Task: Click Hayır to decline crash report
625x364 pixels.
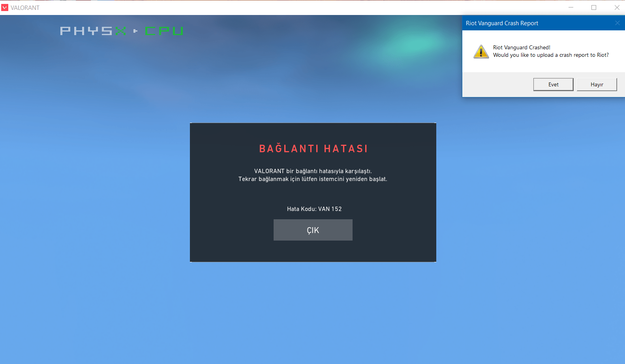Action: (x=597, y=84)
